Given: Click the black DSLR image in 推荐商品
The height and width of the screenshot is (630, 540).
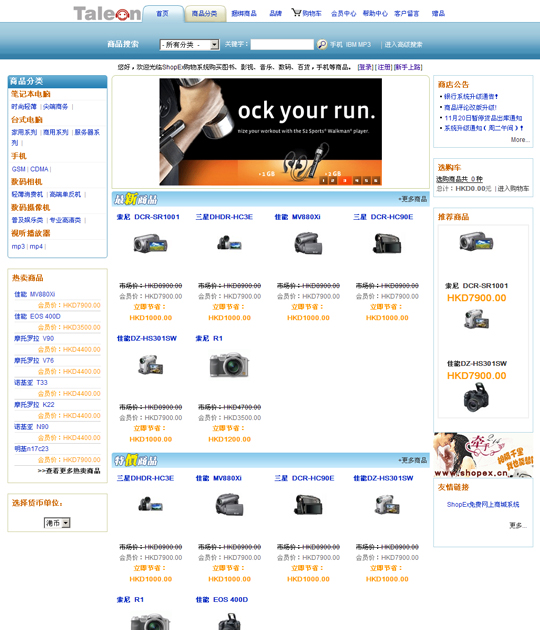Looking at the screenshot, I should [477, 397].
